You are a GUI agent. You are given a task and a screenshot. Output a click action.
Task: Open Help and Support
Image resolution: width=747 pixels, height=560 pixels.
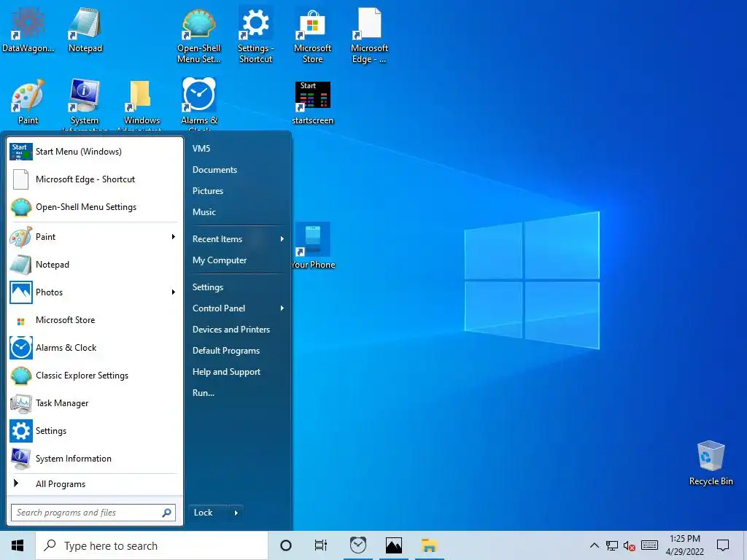pos(238,372)
